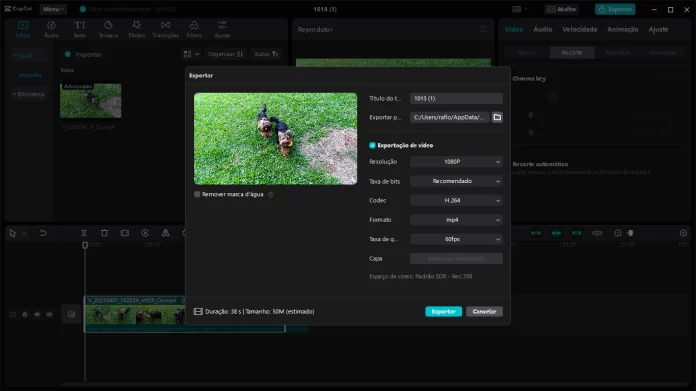Screen dimensions: 696x391
Task: Click the delete trash icon in timeline
Action: (104, 233)
